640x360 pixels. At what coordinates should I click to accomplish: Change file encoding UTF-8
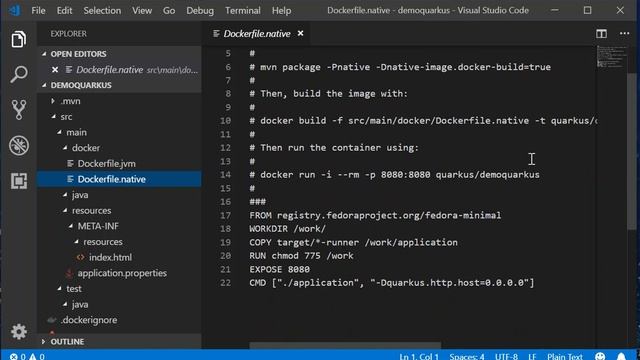506,356
